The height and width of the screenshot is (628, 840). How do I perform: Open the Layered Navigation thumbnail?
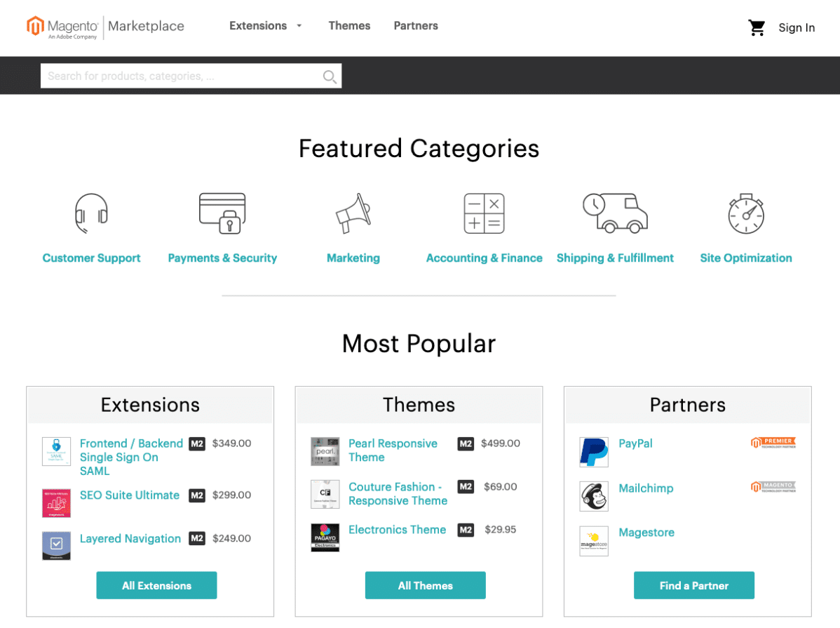(56, 545)
